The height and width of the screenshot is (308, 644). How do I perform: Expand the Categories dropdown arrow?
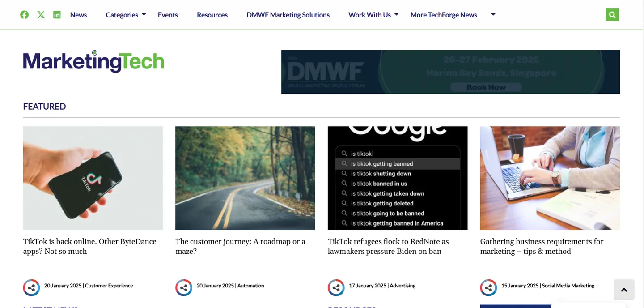144,15
